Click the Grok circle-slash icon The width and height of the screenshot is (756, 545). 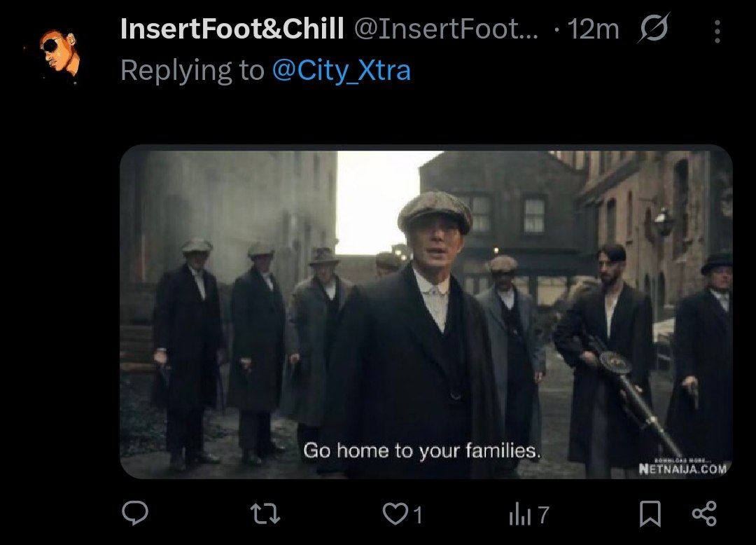coord(654,29)
